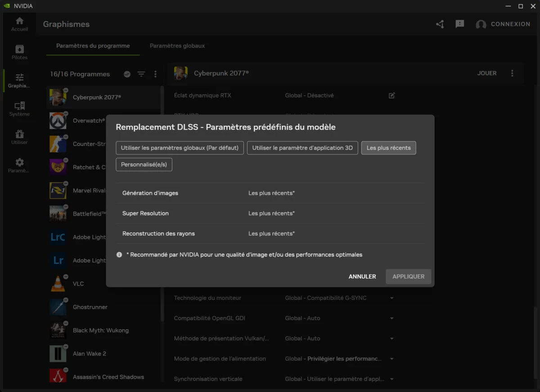Viewport: 540px width, 392px height.
Task: Click the filter icon in program list
Action: tap(141, 74)
